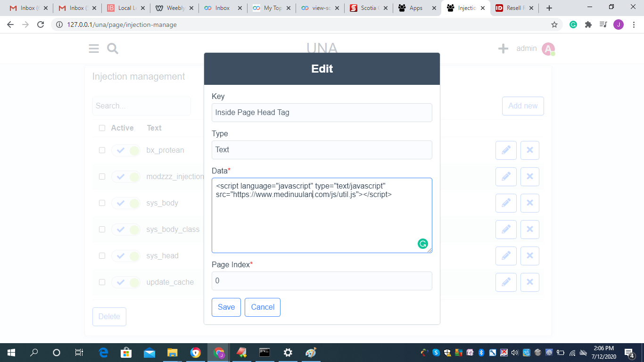644x362 pixels.
Task: Switch to the Scotia browser tab
Action: [368, 8]
